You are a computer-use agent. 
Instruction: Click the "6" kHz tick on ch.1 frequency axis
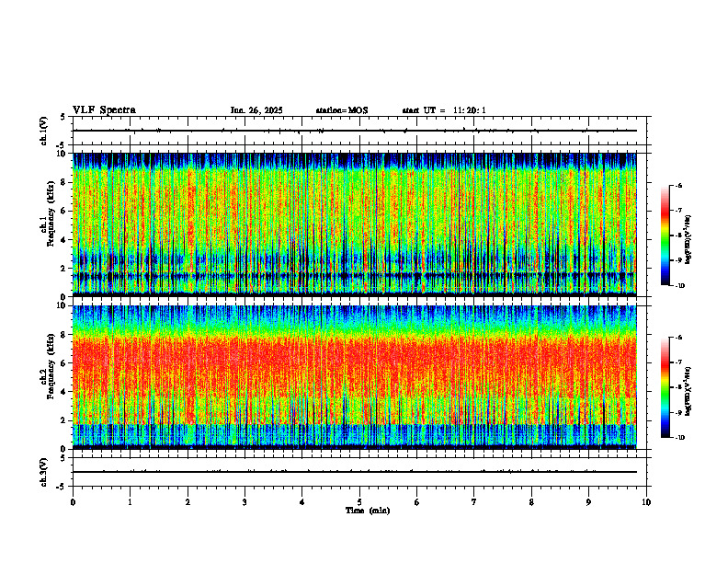(63, 211)
